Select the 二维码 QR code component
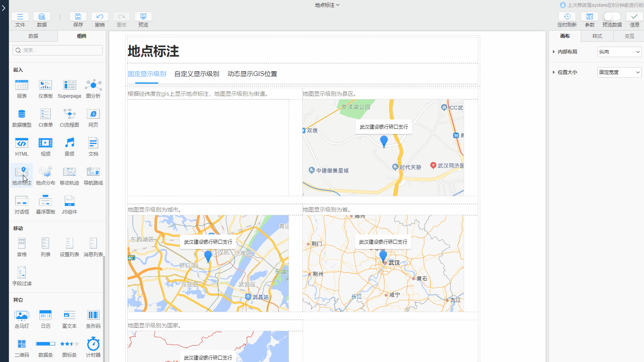This screenshot has width=644, height=362. [x=22, y=344]
